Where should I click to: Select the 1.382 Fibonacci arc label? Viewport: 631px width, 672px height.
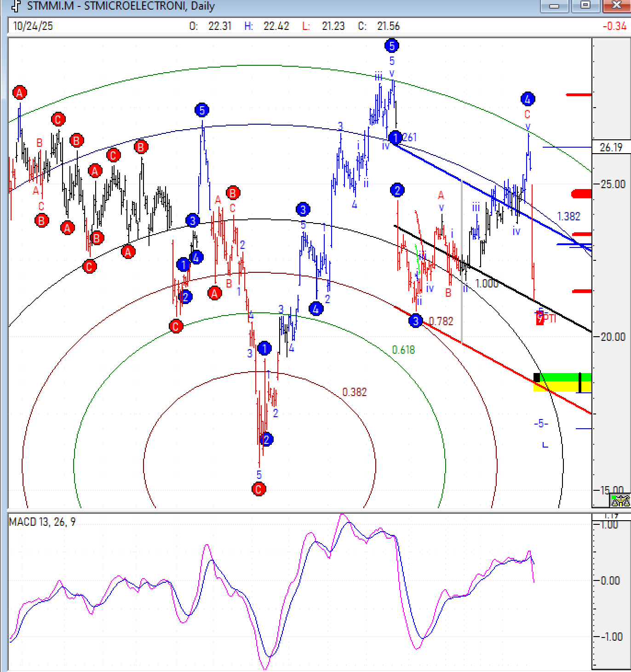(569, 216)
